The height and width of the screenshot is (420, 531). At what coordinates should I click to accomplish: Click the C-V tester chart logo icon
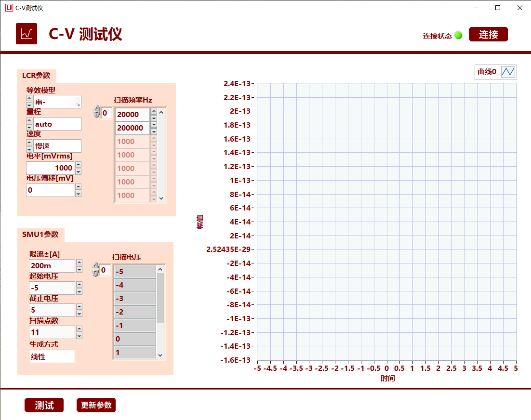pyautogui.click(x=27, y=34)
